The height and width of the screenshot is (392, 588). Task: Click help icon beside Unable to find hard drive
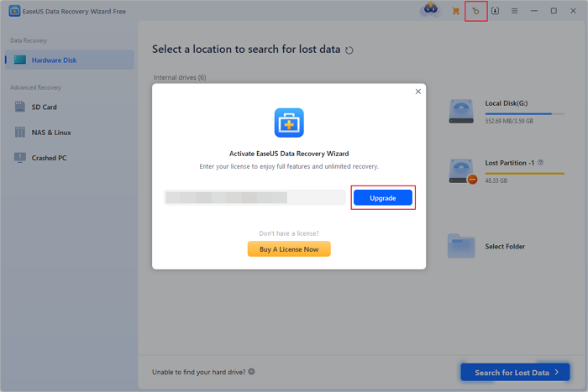(252, 371)
